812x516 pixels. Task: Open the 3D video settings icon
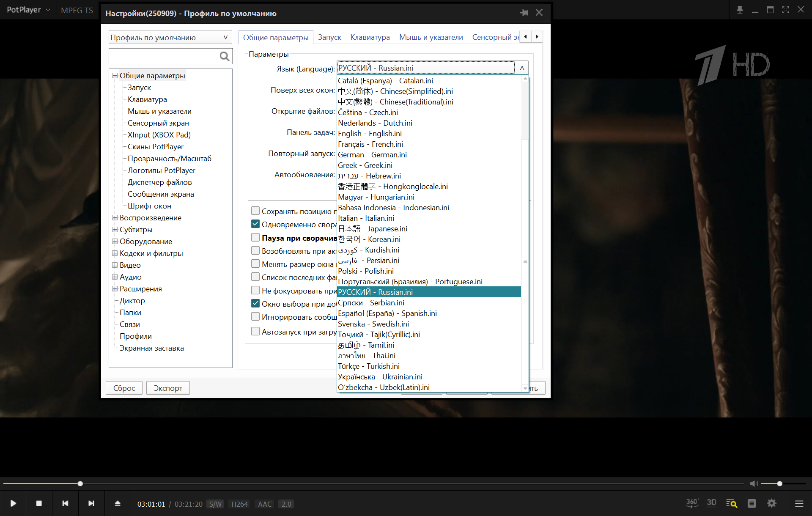tap(712, 503)
